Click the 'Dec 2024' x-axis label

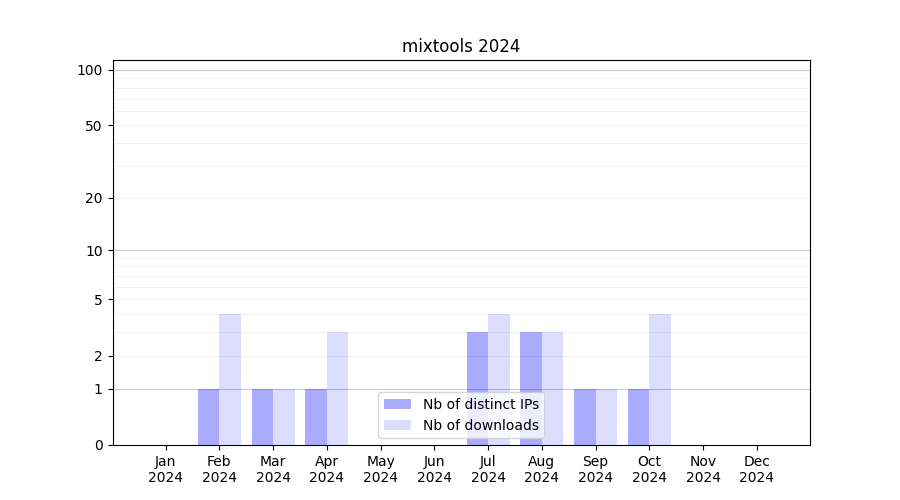coord(757,469)
